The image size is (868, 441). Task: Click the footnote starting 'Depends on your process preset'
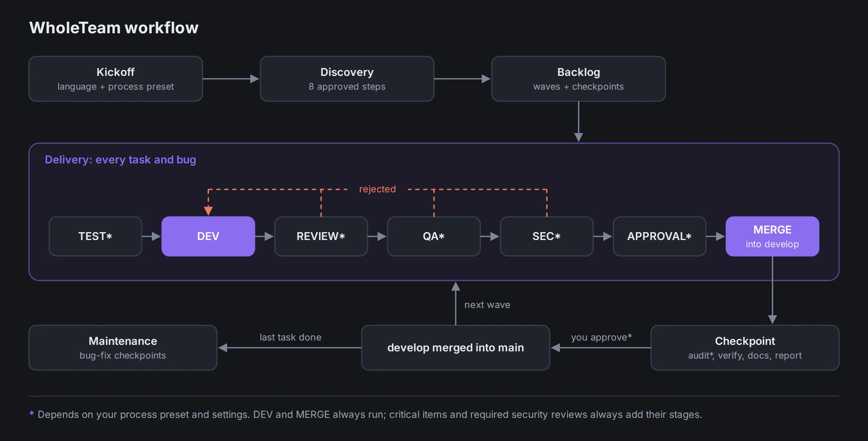coord(366,415)
